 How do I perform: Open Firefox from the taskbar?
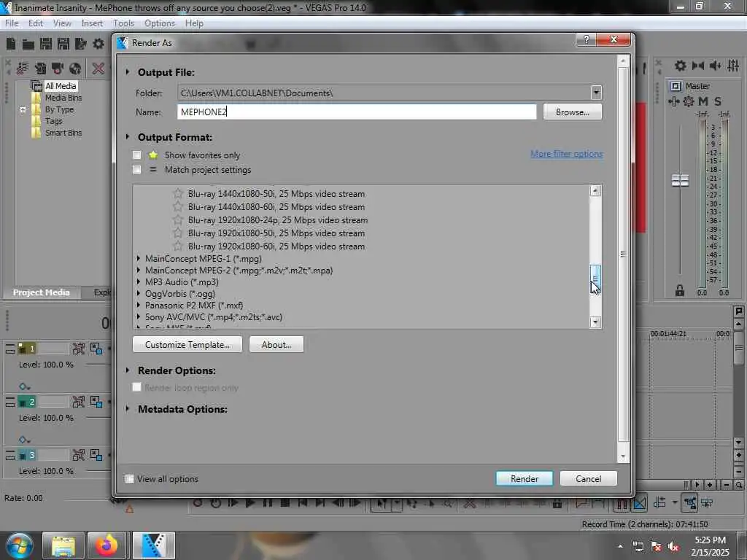[x=107, y=545]
